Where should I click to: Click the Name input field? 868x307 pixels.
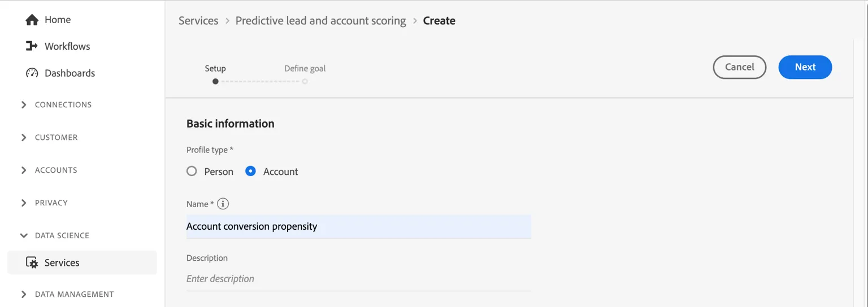click(x=359, y=226)
